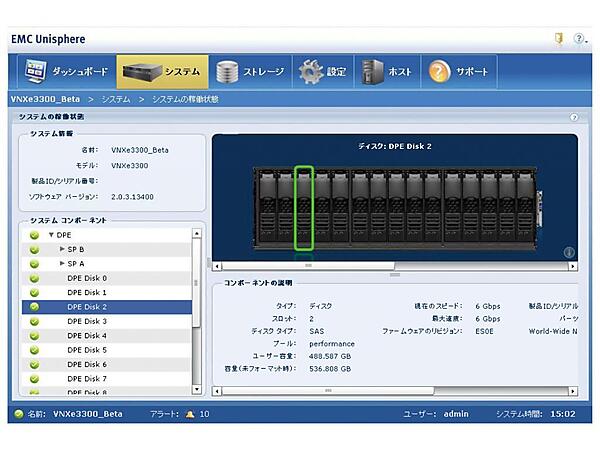
Task: Click help icon in システムの稼働状態 title bar
Action: pyautogui.click(x=574, y=117)
